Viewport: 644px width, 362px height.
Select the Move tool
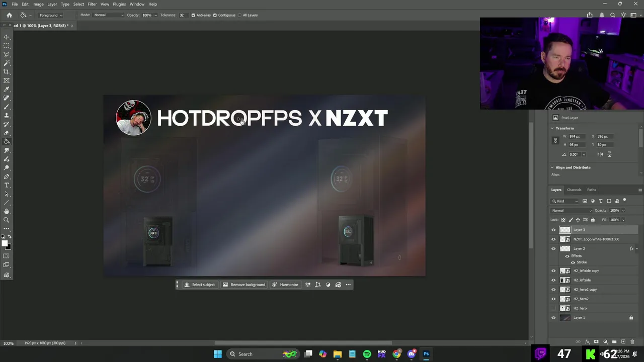click(7, 37)
